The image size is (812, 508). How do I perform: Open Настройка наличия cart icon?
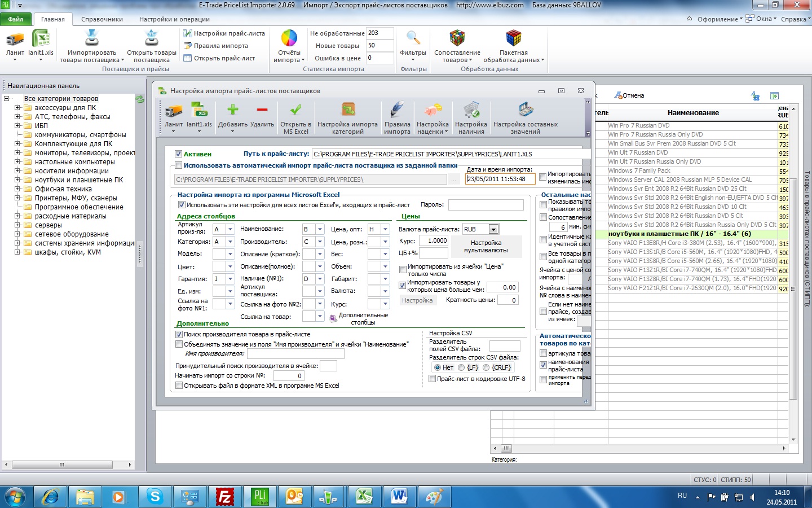pyautogui.click(x=471, y=110)
